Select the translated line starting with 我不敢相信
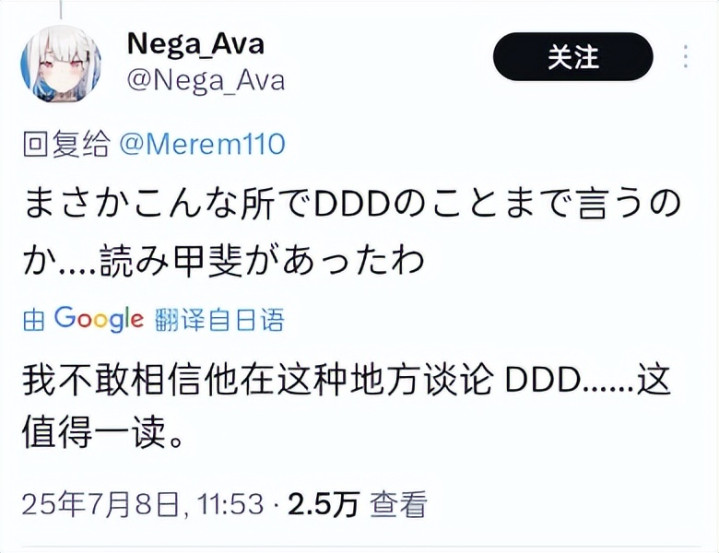The image size is (719, 553). [347, 380]
